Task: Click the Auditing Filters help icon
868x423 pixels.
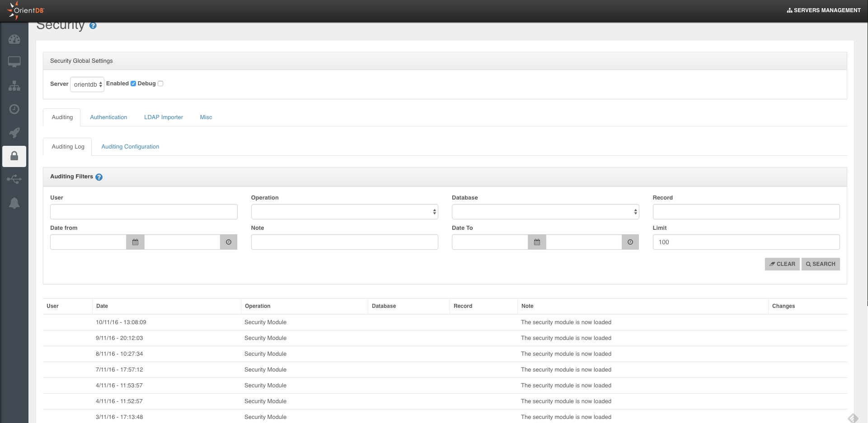Action: [x=99, y=177]
